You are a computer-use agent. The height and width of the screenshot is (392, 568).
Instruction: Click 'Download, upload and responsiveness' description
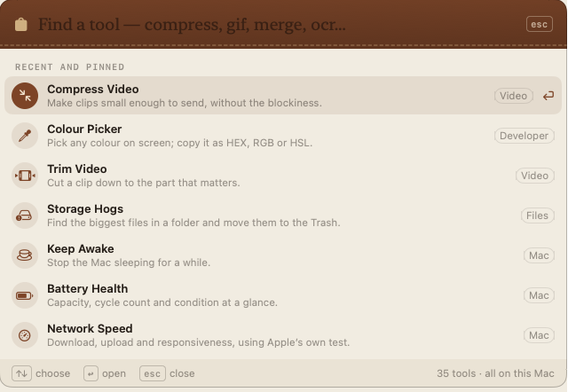tap(199, 342)
